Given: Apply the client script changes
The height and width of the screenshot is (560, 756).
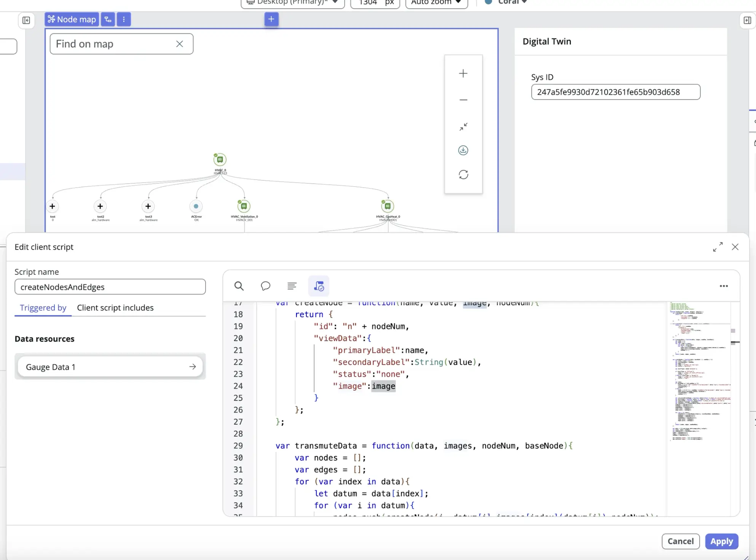Looking at the screenshot, I should click(721, 541).
